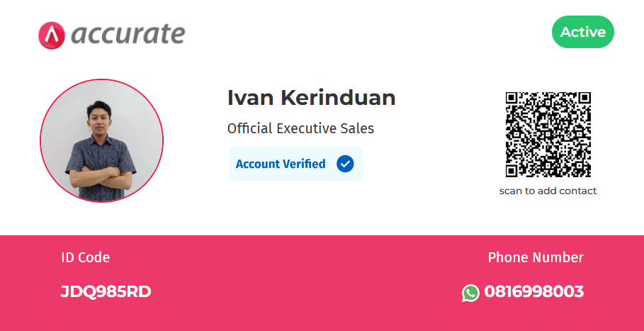The image size is (644, 331).
Task: Select the name Ivan Kerinduan
Action: click(311, 97)
